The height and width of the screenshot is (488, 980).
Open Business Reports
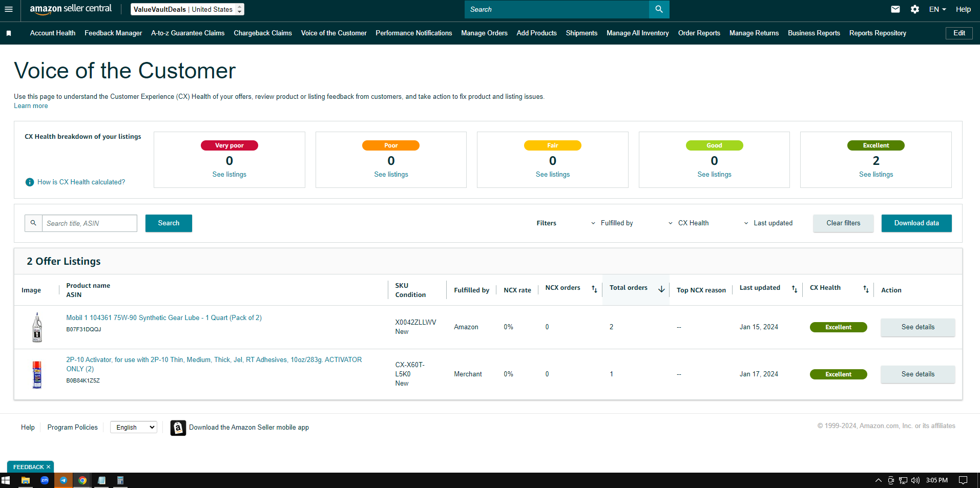click(814, 33)
